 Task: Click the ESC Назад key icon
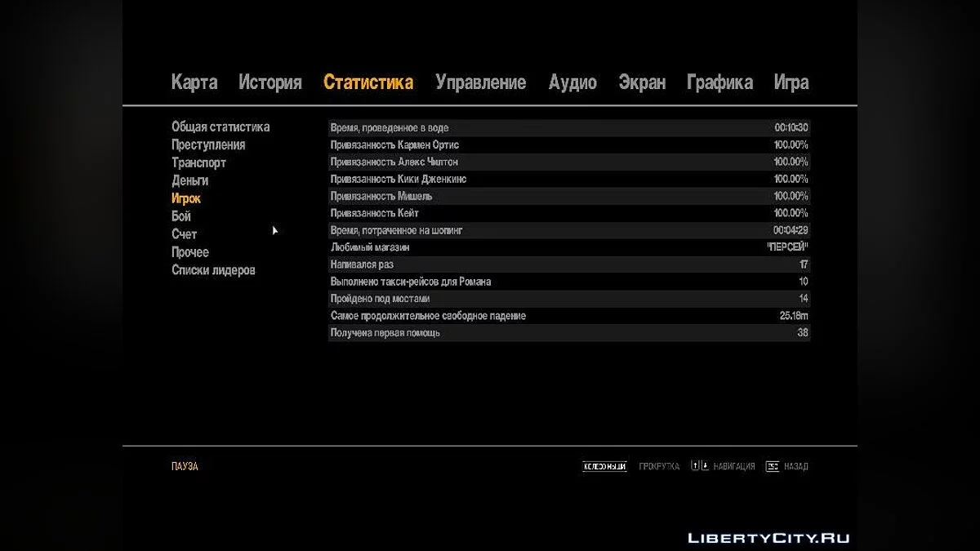773,466
